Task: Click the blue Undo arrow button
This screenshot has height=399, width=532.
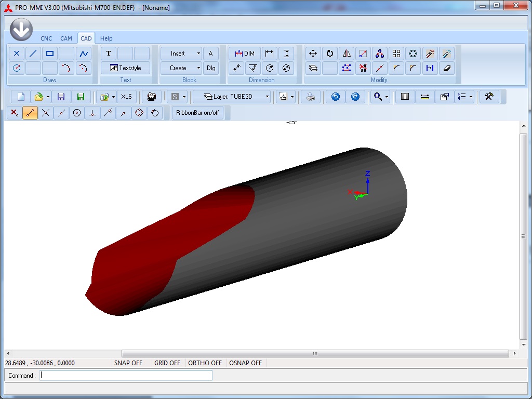Action: click(336, 97)
